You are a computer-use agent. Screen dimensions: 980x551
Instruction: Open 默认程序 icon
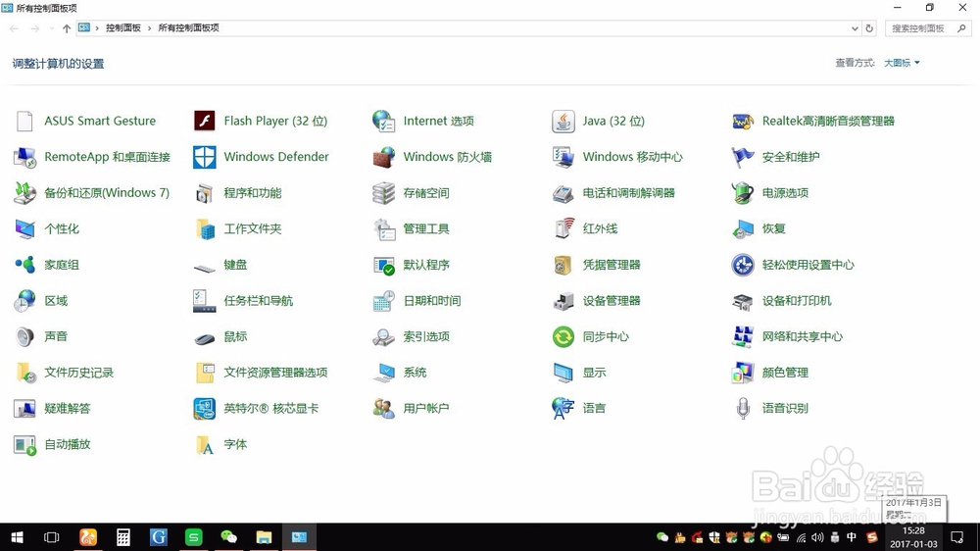tap(383, 265)
